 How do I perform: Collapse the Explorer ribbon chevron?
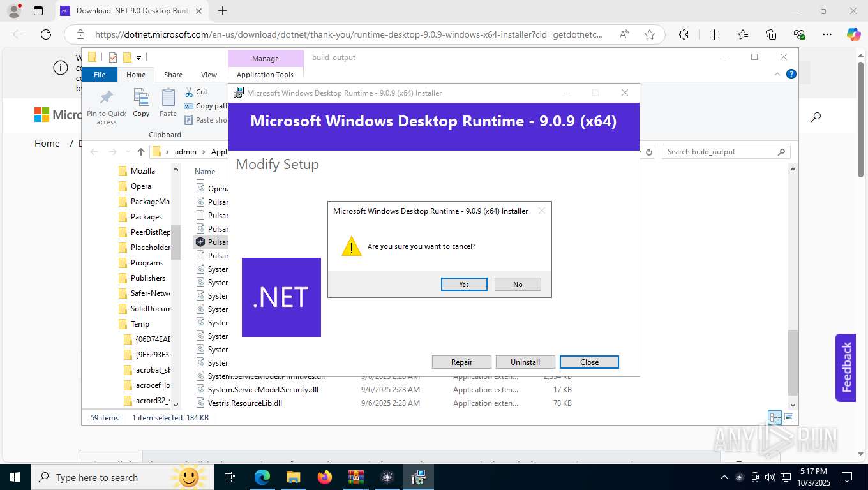777,74
